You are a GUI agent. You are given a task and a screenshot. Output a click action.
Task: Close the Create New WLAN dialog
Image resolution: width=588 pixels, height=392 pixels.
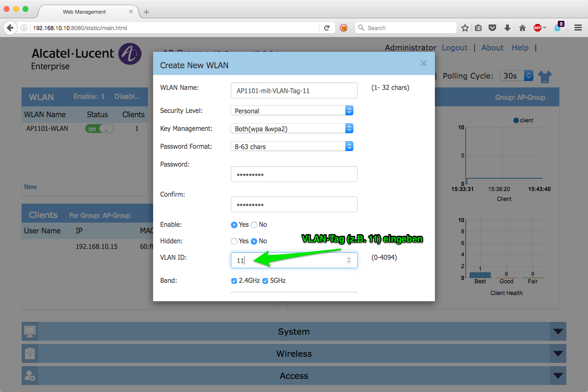tap(424, 64)
